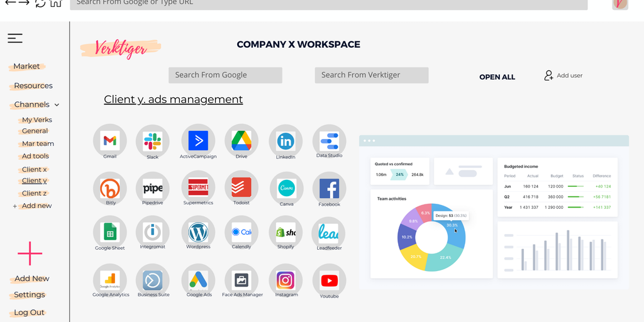The height and width of the screenshot is (322, 644).
Task: Click the browser back arrow
Action: (10, 3)
